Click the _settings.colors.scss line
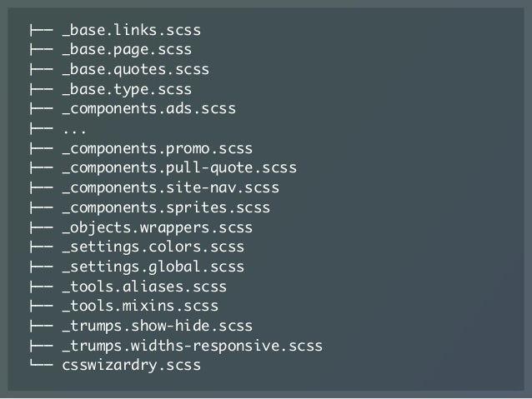Viewport: 532px width, 399px height. pyautogui.click(x=153, y=247)
